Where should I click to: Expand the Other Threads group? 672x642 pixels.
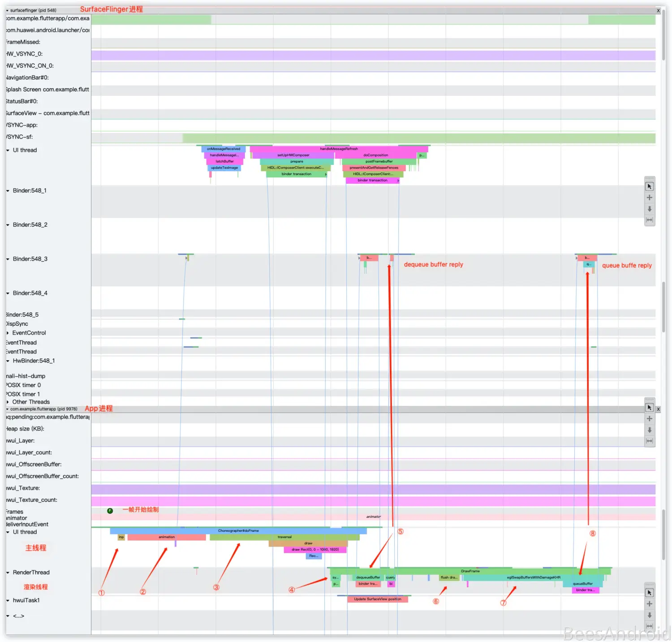(8, 402)
